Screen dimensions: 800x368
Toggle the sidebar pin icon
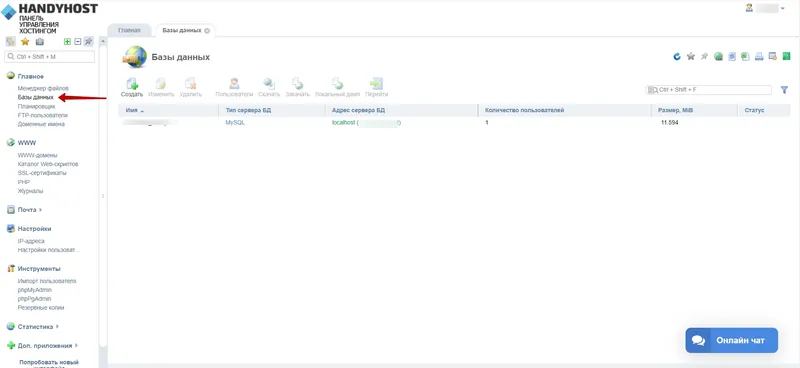coord(89,42)
